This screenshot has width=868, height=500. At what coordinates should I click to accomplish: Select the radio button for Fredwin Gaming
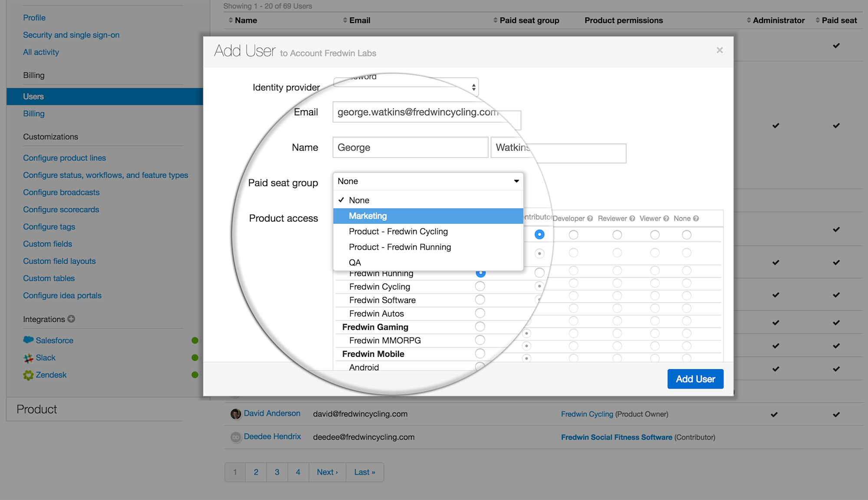[480, 327]
